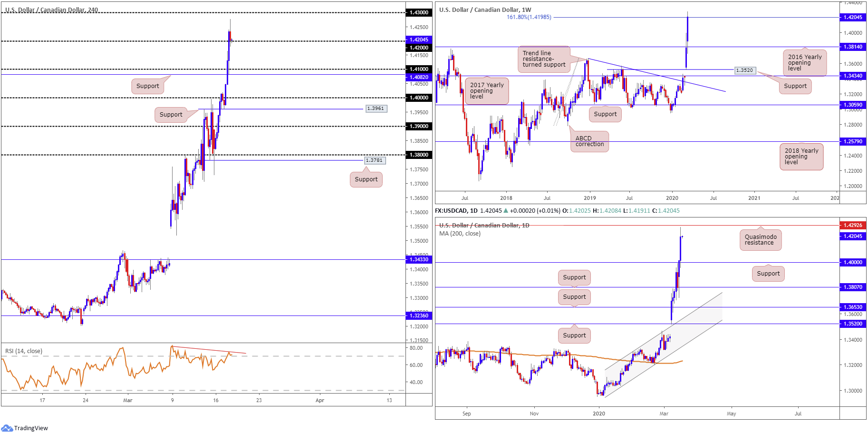Select the 161.80%(1.41985) Fibonacci label
The width and height of the screenshot is (868, 434).
pyautogui.click(x=529, y=17)
